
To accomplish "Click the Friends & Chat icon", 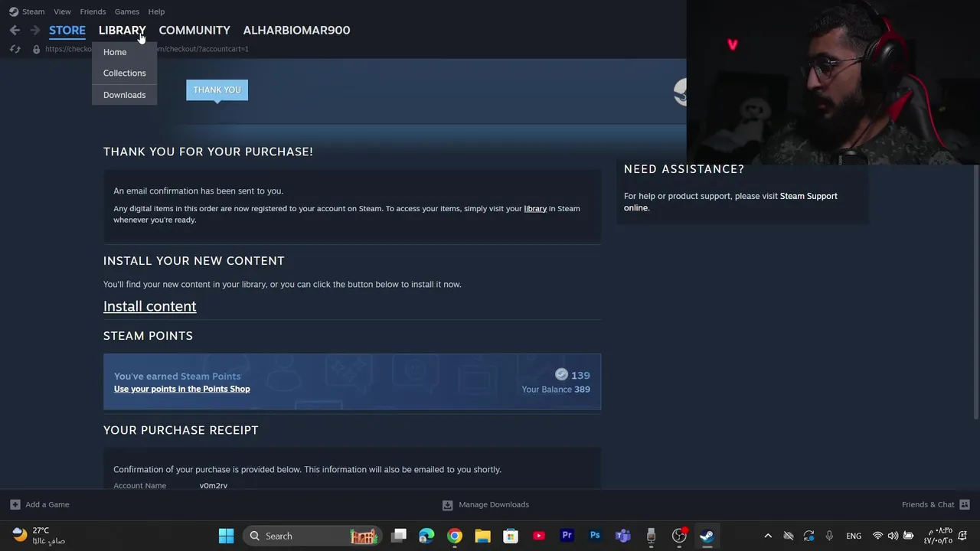I will tap(964, 504).
